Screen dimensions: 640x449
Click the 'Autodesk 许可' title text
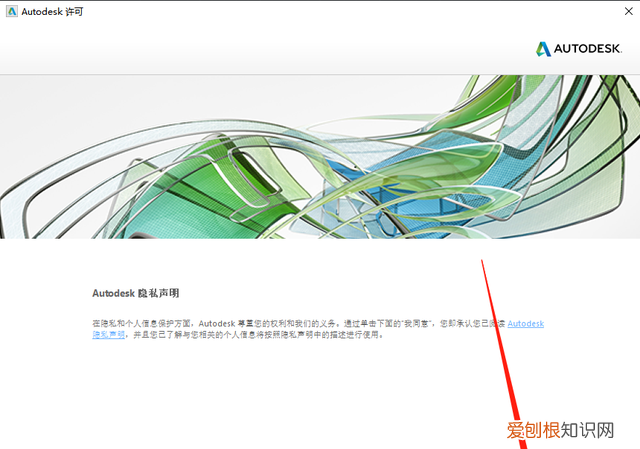tap(52, 12)
